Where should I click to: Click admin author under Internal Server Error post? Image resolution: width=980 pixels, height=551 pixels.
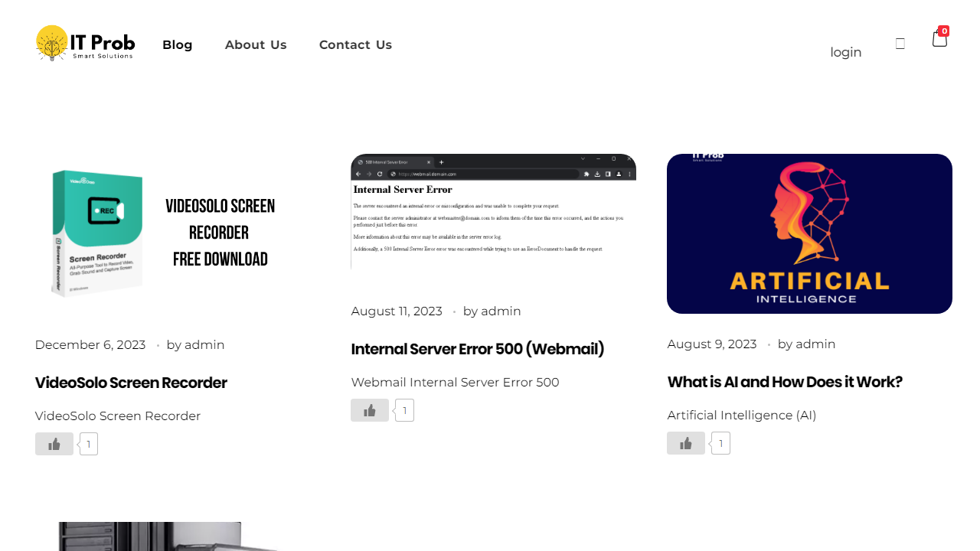pyautogui.click(x=501, y=311)
